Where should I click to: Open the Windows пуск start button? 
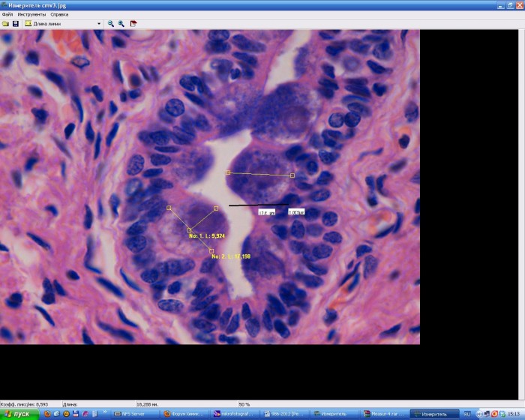[x=19, y=414]
